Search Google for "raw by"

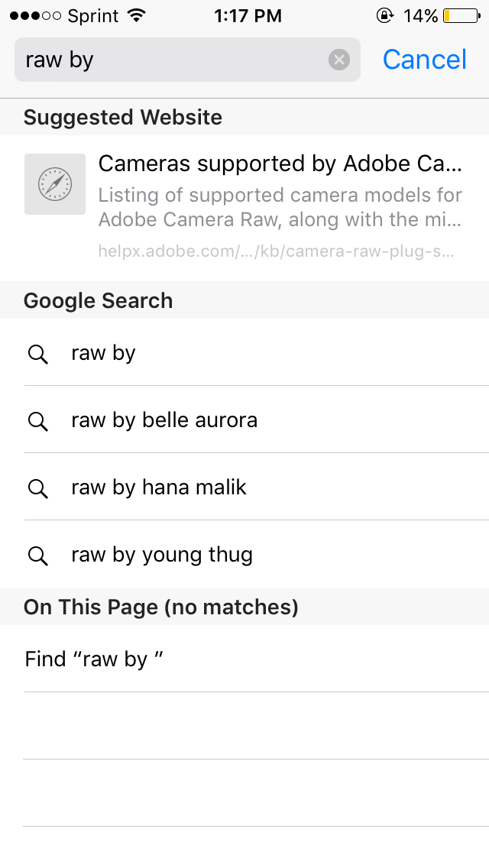tap(244, 353)
